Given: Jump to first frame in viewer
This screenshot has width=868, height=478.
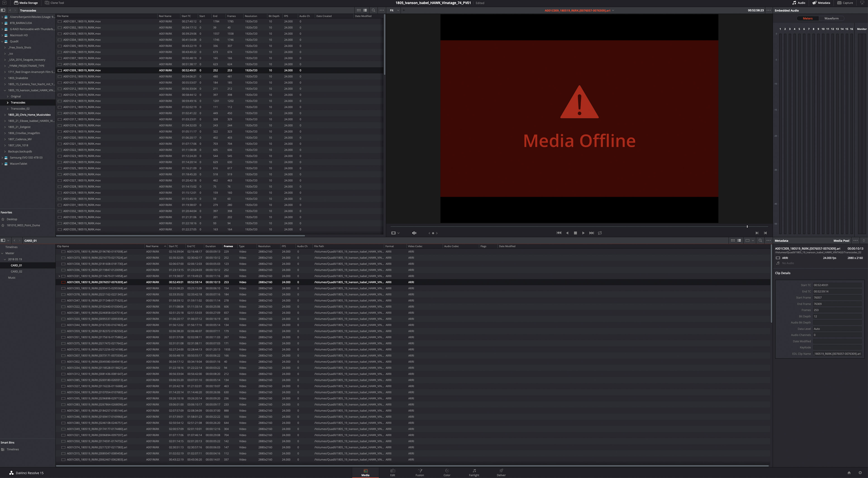Looking at the screenshot, I should pos(559,233).
